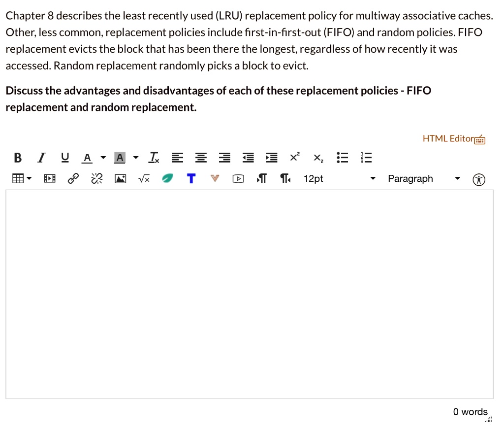Toggle italic formatting

(x=41, y=158)
